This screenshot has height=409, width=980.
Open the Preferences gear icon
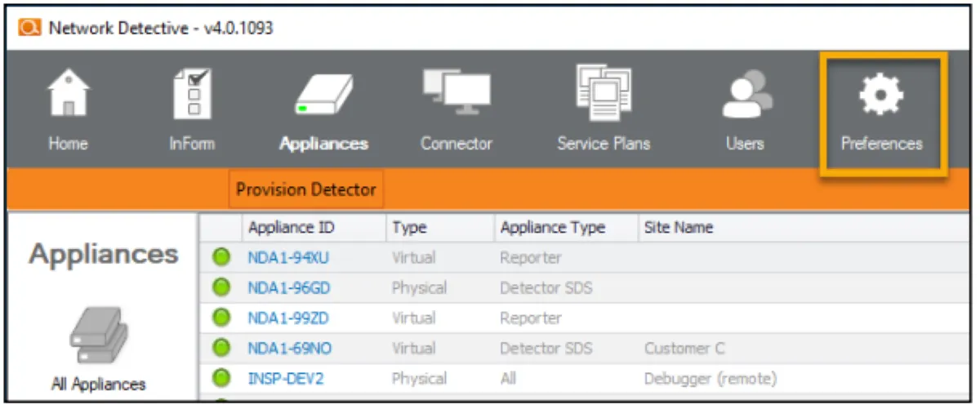882,96
